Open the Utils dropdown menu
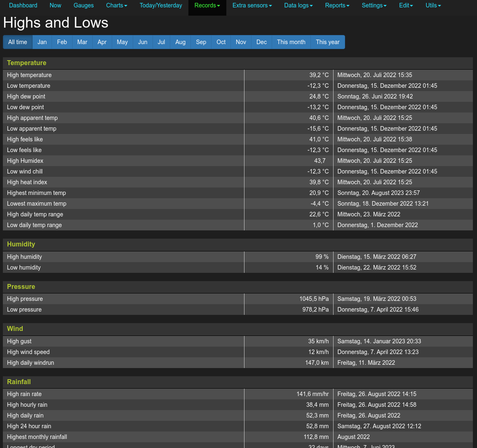This screenshot has height=448, width=477. pyautogui.click(x=433, y=5)
